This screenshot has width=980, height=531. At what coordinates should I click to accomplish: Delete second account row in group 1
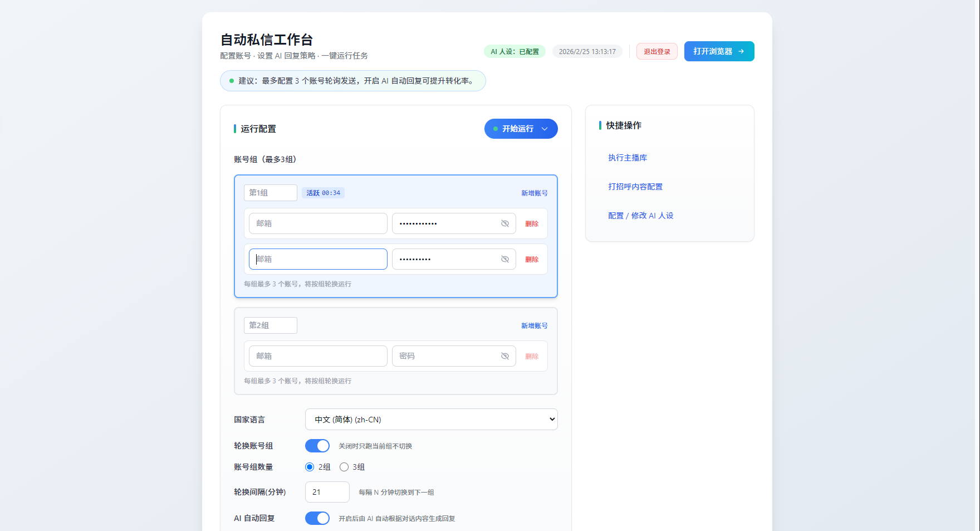[532, 259]
